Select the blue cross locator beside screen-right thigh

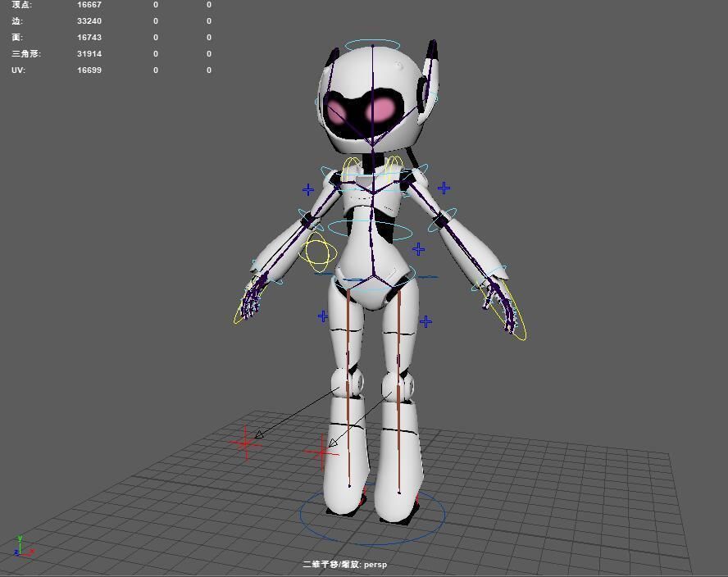pos(425,321)
